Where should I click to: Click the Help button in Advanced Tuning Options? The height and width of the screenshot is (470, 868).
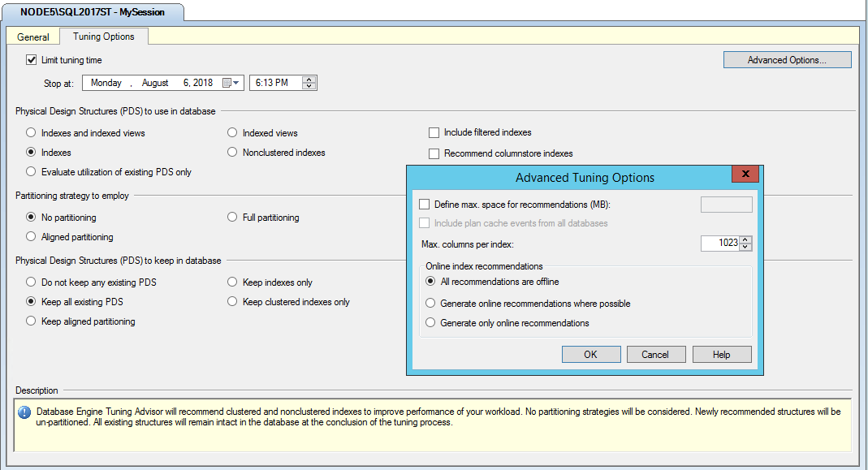click(721, 354)
